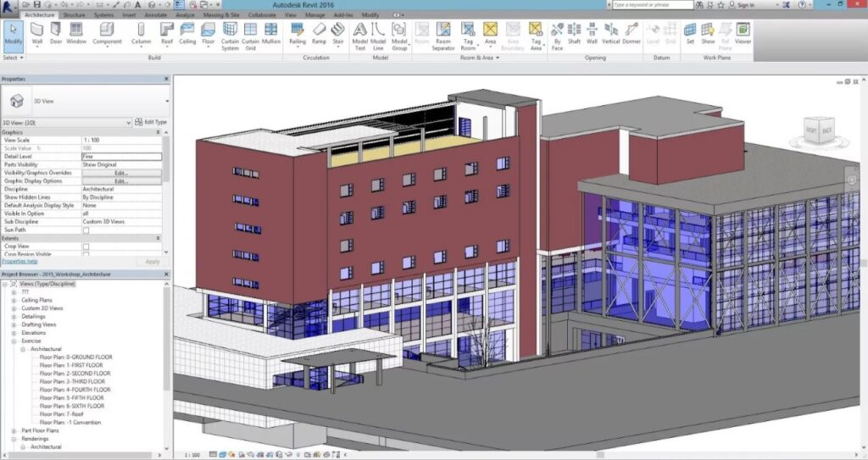Click the Model Text tool
The image size is (868, 460).
pos(359,36)
